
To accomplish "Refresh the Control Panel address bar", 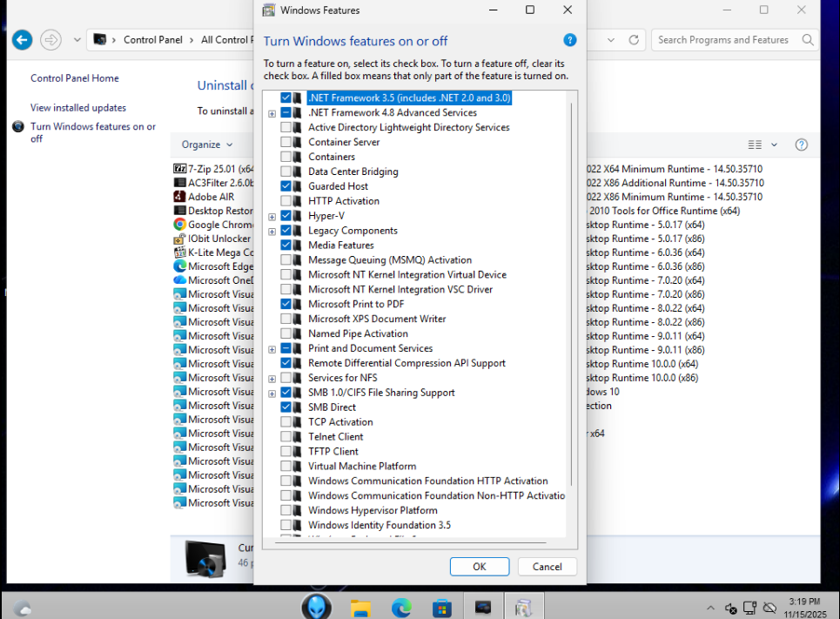I will 634,40.
